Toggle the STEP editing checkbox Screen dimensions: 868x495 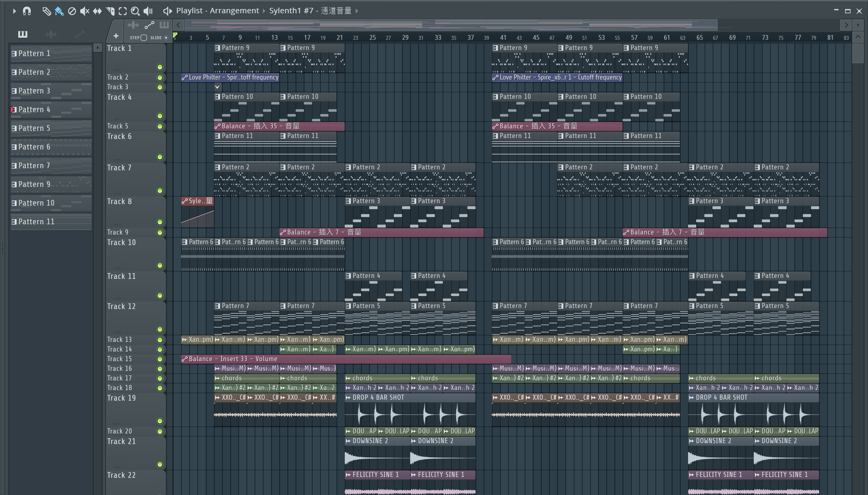(144, 38)
